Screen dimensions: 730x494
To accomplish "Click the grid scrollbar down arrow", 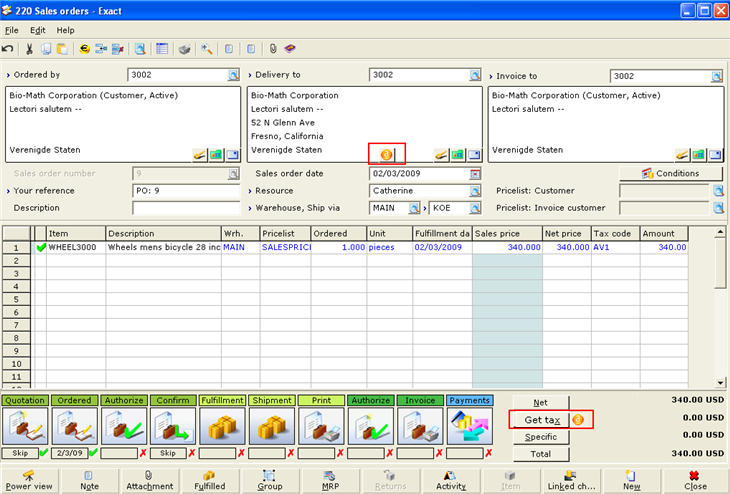I will (x=720, y=382).
